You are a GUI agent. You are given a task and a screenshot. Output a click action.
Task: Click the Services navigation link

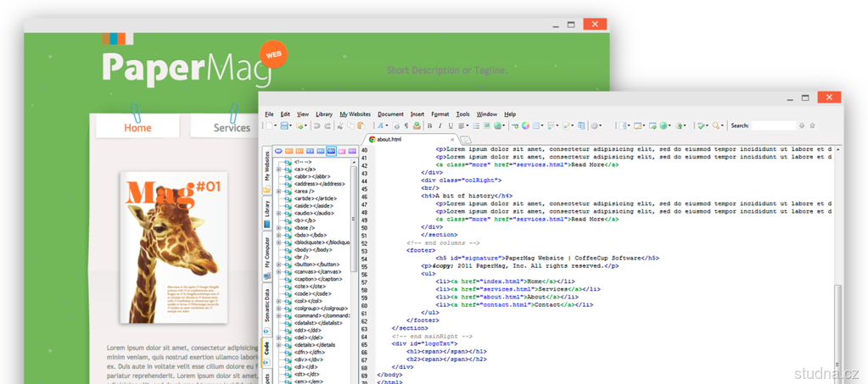[x=232, y=128]
